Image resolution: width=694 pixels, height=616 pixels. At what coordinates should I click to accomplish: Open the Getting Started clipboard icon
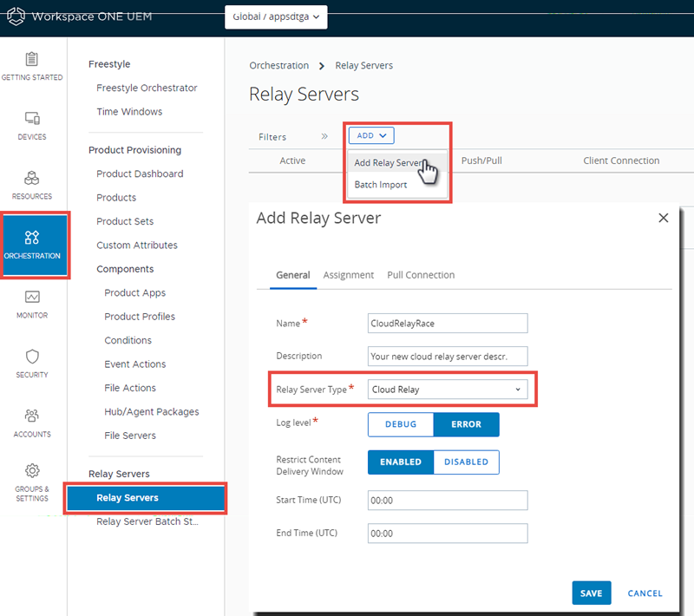(32, 59)
